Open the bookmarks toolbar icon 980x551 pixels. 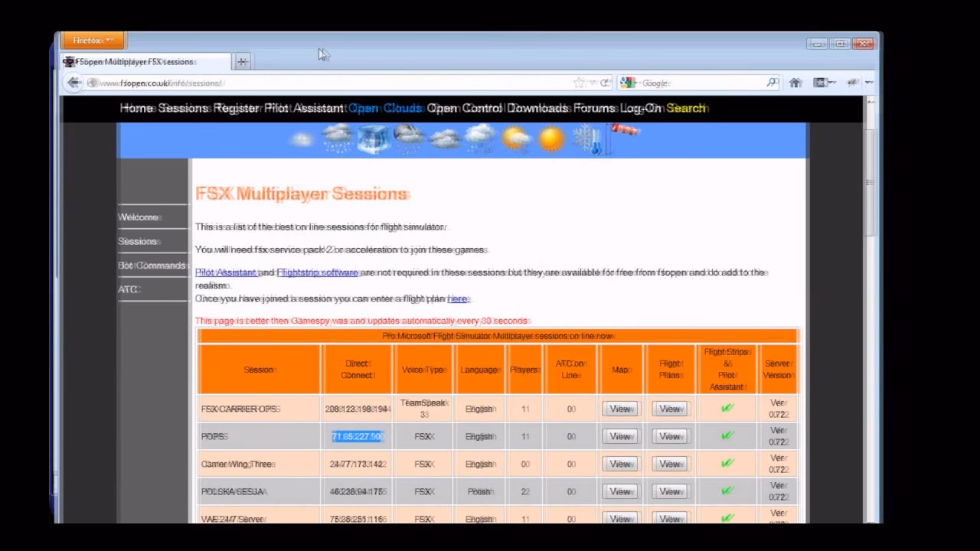(x=821, y=83)
